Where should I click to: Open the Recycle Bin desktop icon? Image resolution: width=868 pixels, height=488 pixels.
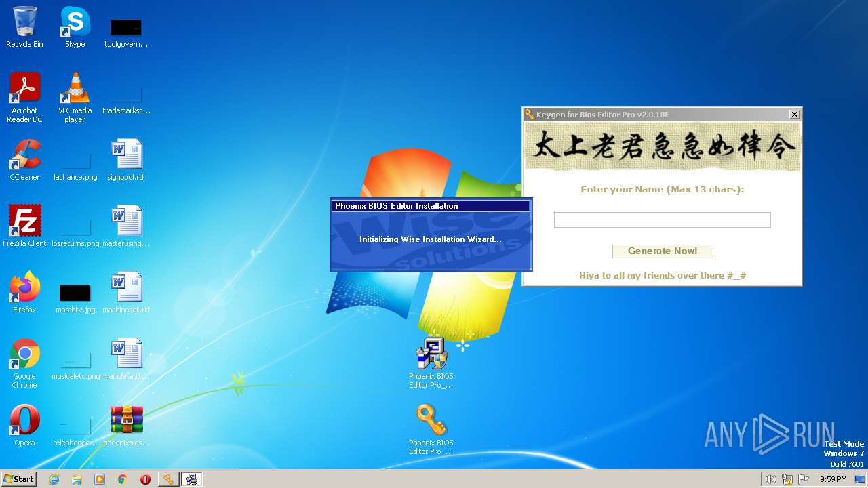click(24, 27)
